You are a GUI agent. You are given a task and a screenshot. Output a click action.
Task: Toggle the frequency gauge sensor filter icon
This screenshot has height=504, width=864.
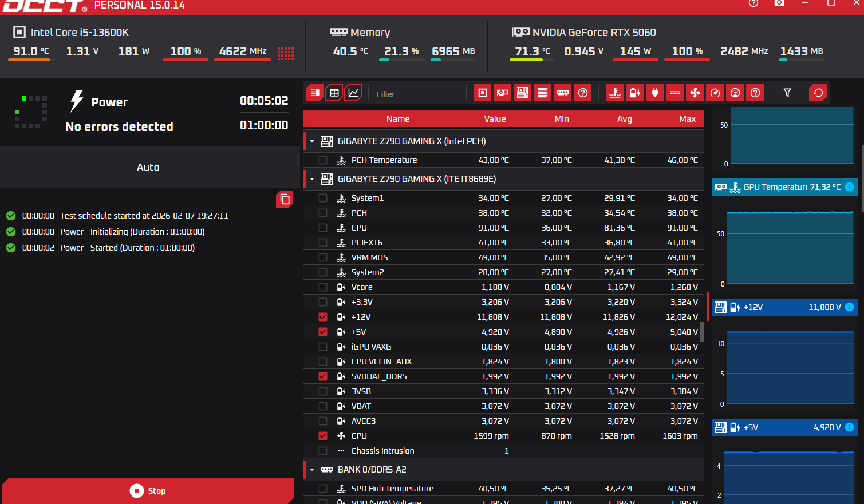[x=715, y=93]
